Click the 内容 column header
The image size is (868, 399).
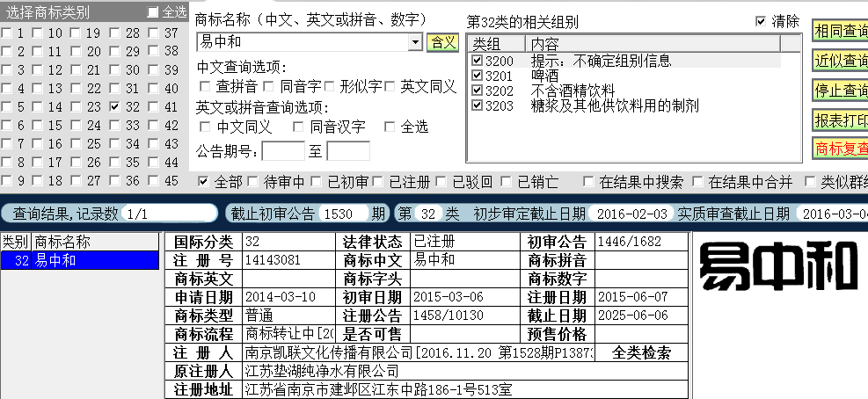point(653,44)
